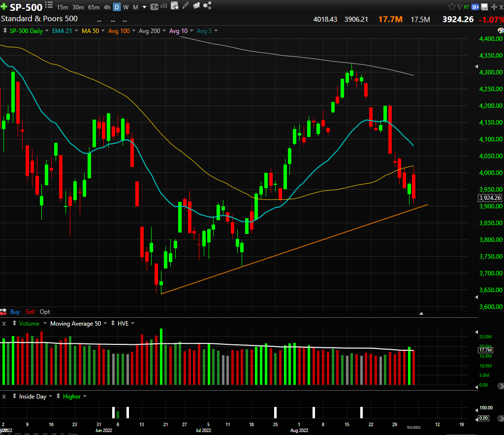This screenshot has height=435, width=504.
Task: Click the SP-500 symbol title
Action: [26, 7]
